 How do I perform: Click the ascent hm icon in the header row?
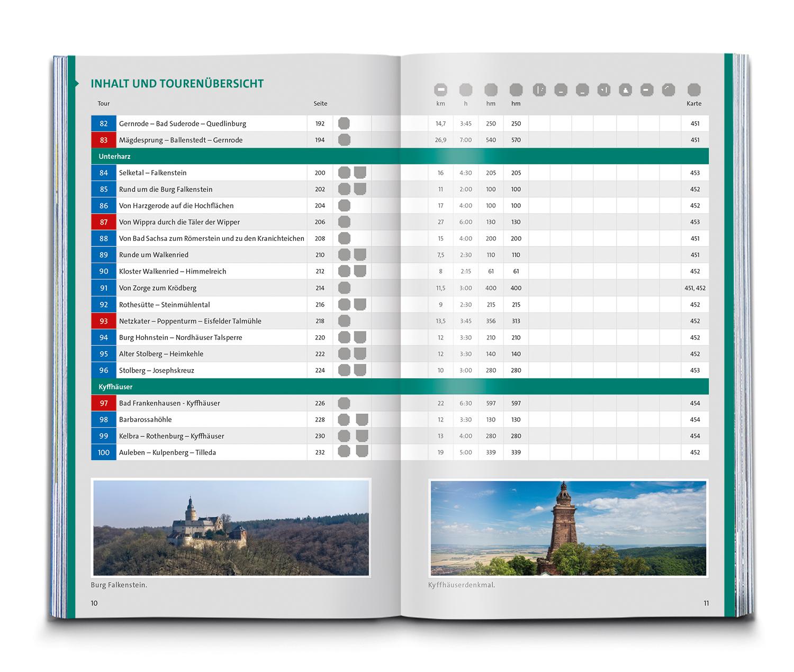(491, 91)
